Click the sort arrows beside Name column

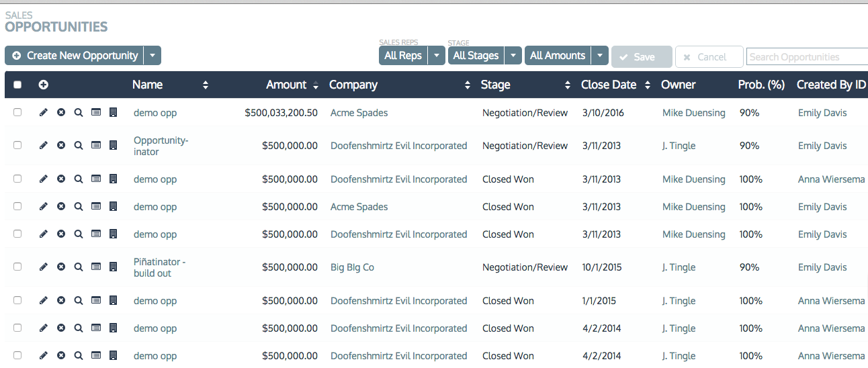coord(206,85)
